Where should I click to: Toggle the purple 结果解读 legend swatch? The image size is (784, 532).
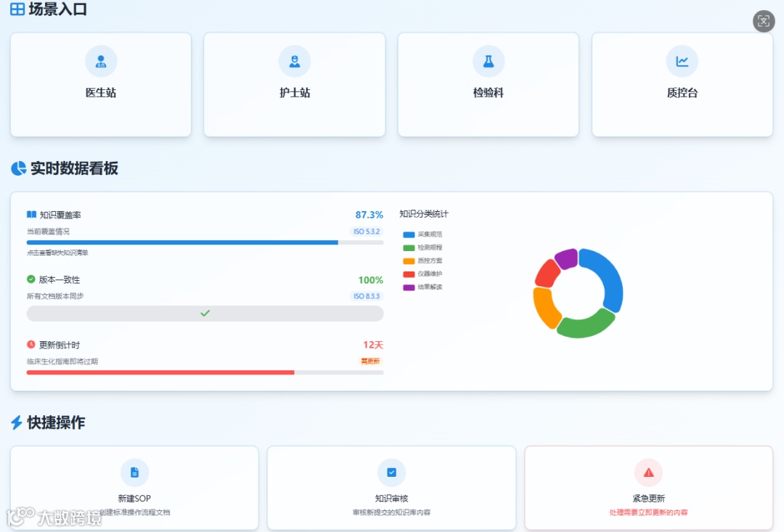point(409,287)
